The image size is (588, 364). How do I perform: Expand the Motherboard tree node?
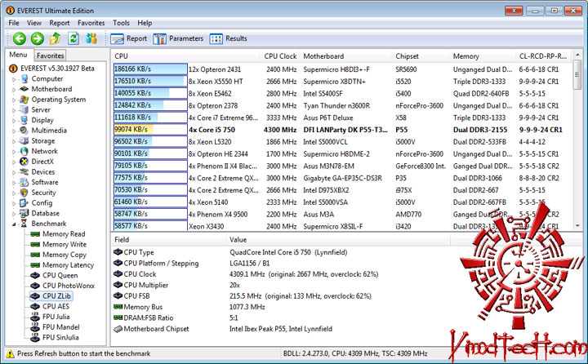[14, 90]
